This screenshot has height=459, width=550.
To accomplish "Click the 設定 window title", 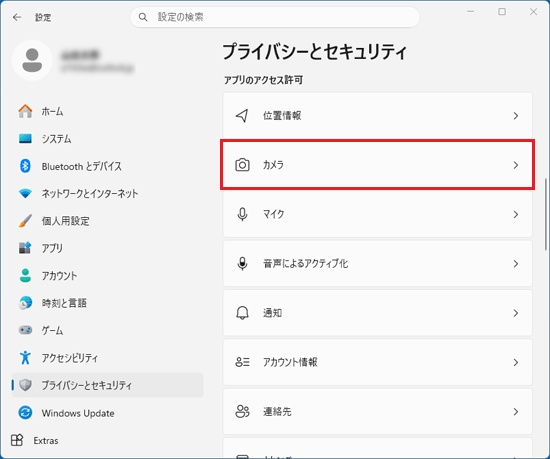I will 43,17.
